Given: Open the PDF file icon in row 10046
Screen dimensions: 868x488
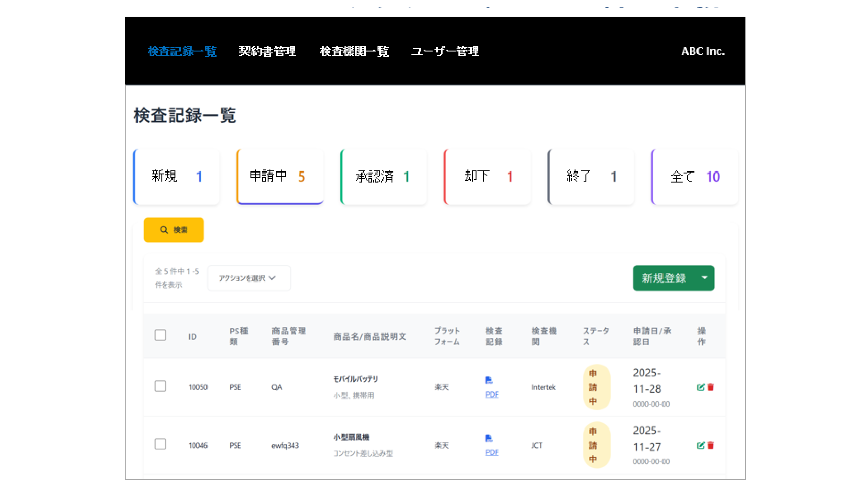Looking at the screenshot, I should (489, 438).
